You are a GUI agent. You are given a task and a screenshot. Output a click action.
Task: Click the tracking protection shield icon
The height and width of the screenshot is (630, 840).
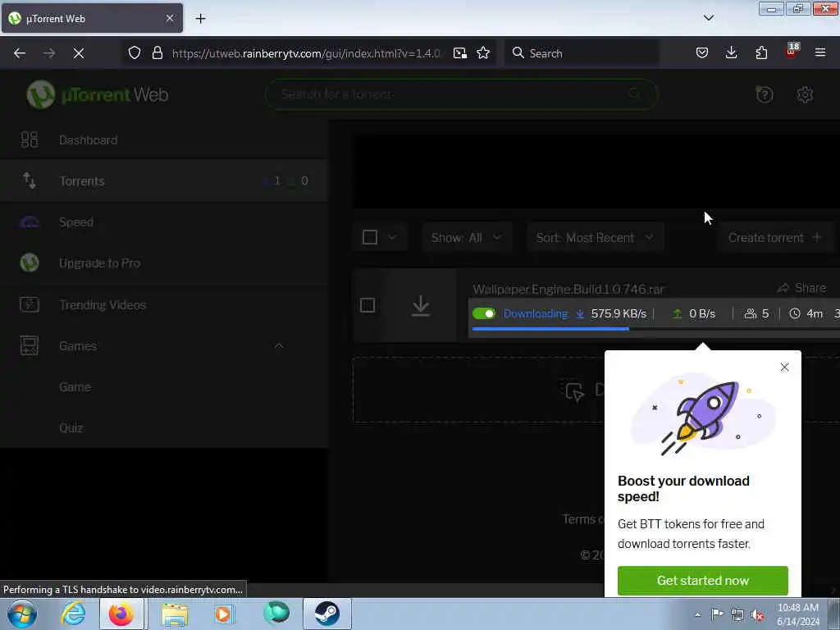pyautogui.click(x=135, y=52)
